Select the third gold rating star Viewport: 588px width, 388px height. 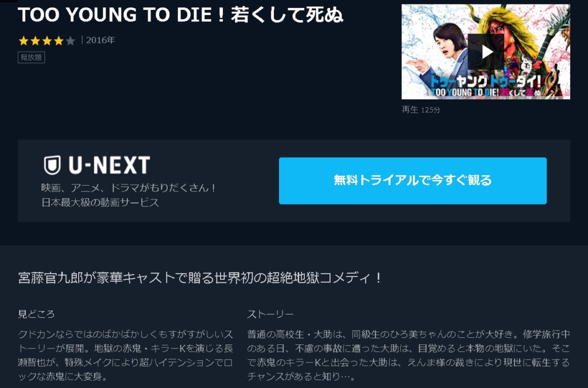(47, 41)
